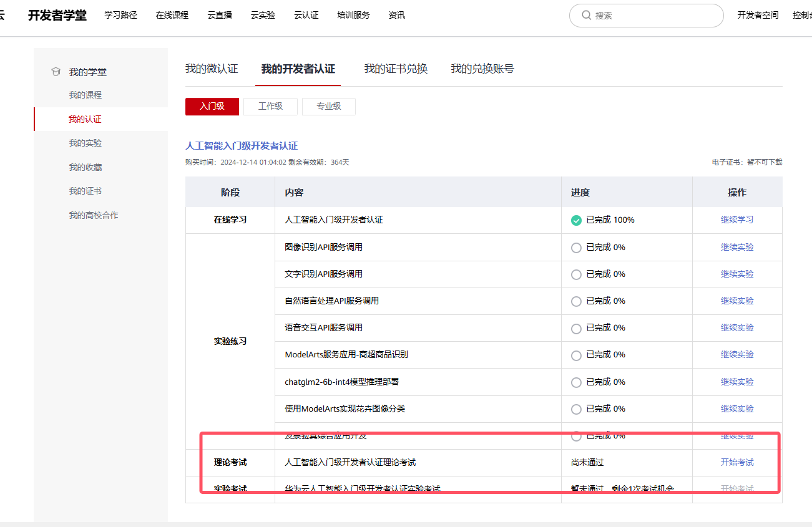Switch to 我的微认证 tab
Image resolution: width=812 pixels, height=527 pixels.
coord(212,69)
